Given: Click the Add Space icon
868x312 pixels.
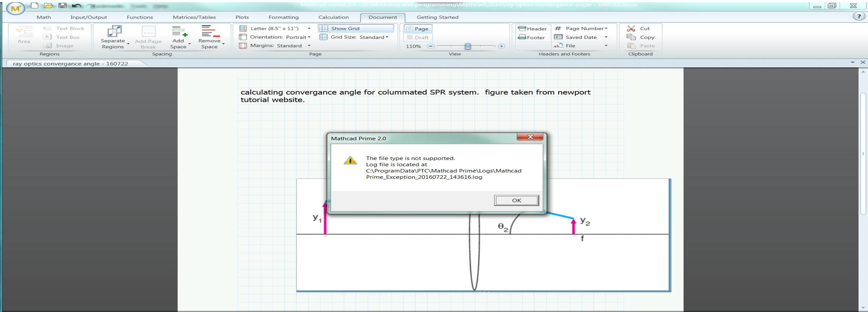Looking at the screenshot, I should coord(179,31).
